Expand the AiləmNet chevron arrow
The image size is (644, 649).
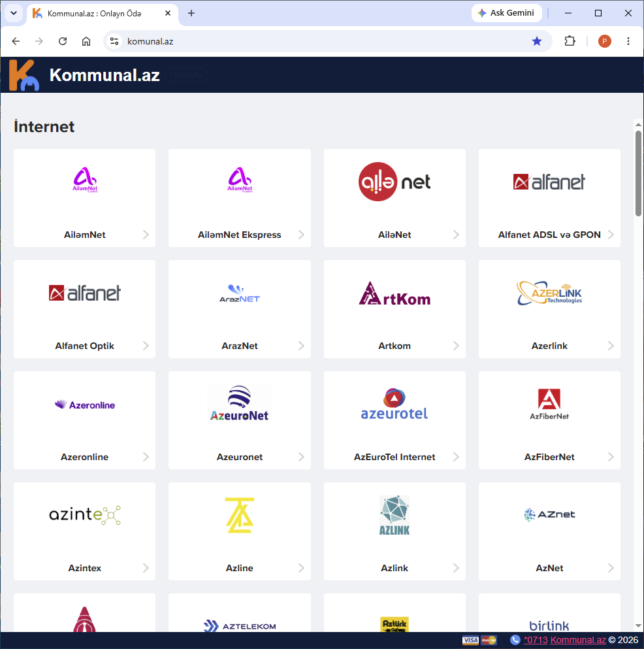pos(146,235)
